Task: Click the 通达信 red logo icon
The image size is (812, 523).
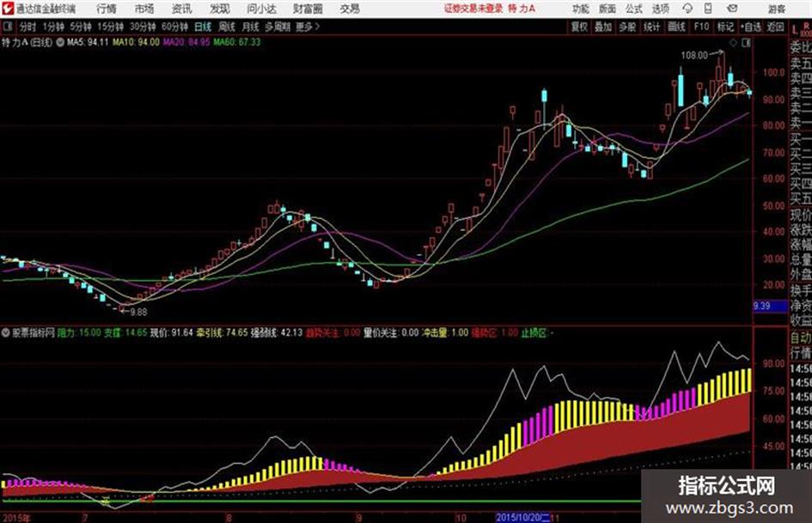Action: [x=8, y=9]
